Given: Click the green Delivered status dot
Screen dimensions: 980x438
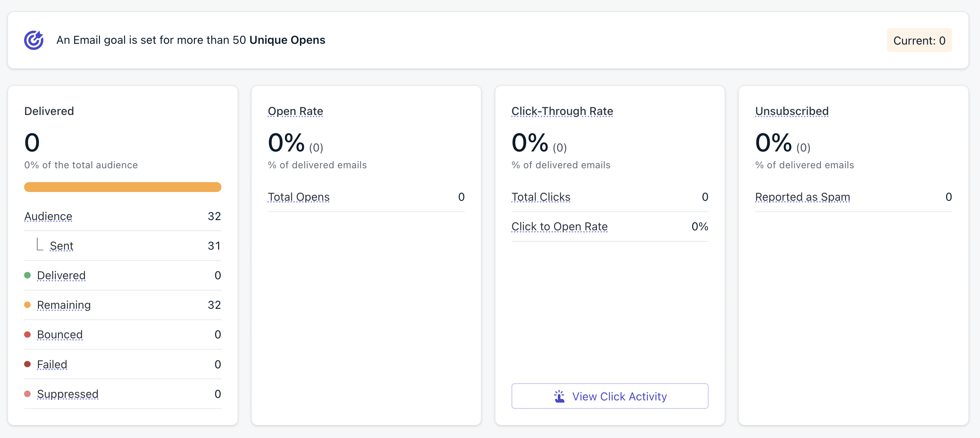Looking at the screenshot, I should pyautogui.click(x=28, y=275).
